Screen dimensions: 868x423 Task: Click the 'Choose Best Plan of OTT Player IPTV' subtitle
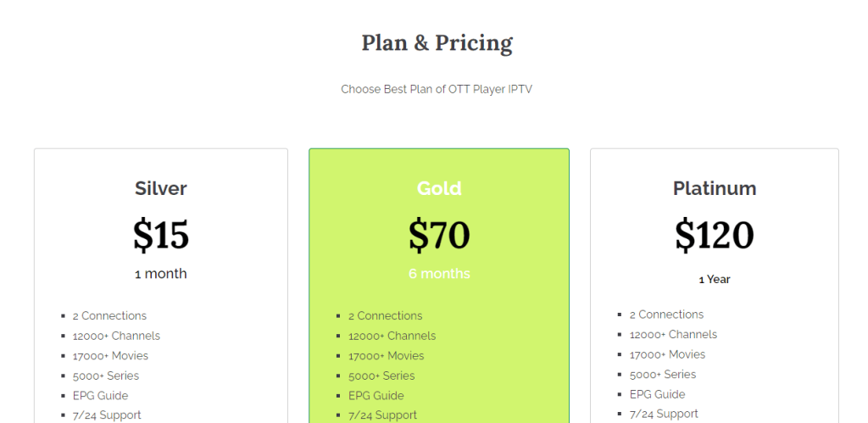pos(437,89)
